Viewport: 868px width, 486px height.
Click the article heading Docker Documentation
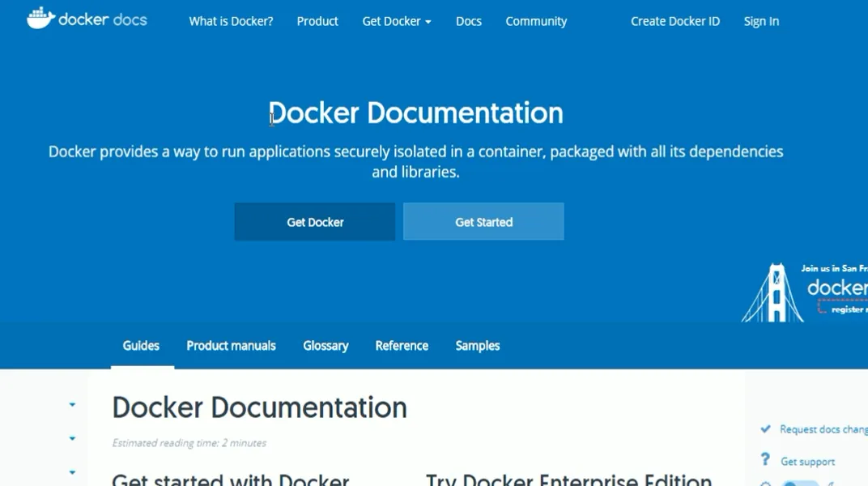tap(259, 407)
